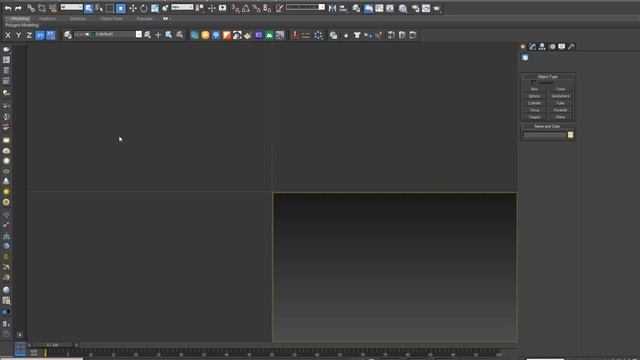This screenshot has height=360, width=640.
Task: Open the Manage Layers icon
Action: click(x=68, y=36)
